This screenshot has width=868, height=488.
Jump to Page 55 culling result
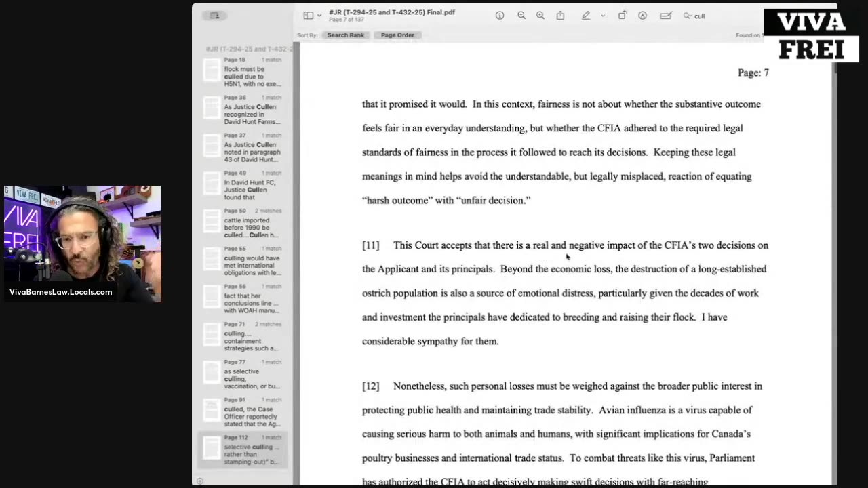[x=243, y=261]
